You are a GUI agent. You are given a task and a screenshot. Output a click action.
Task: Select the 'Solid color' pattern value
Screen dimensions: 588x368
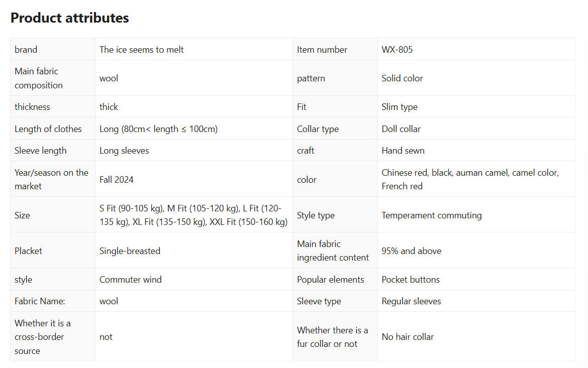click(x=402, y=78)
